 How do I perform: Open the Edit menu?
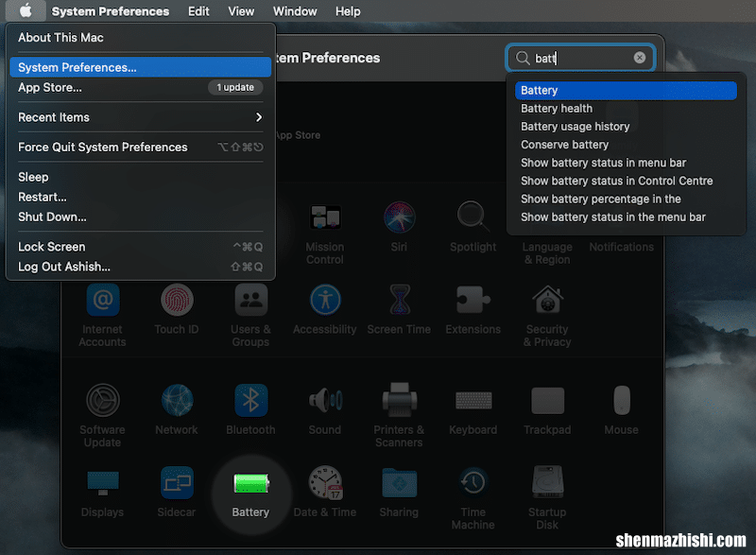[198, 11]
